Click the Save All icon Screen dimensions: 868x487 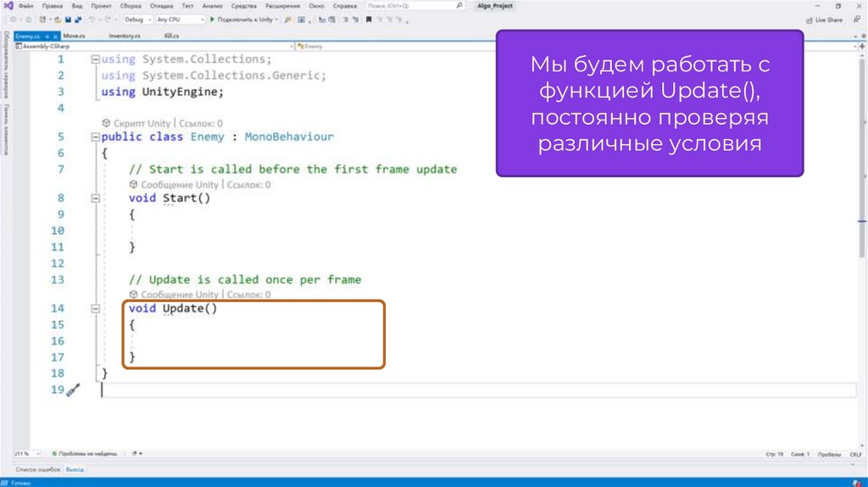click(77, 20)
